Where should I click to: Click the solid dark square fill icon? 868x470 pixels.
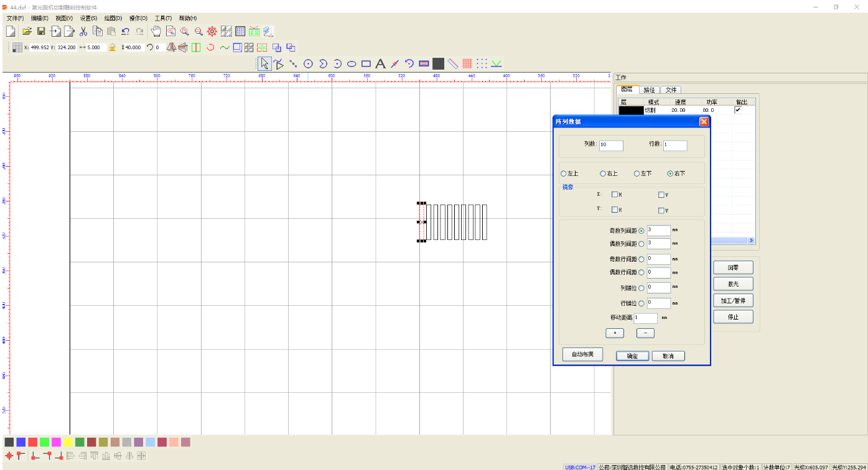(438, 63)
